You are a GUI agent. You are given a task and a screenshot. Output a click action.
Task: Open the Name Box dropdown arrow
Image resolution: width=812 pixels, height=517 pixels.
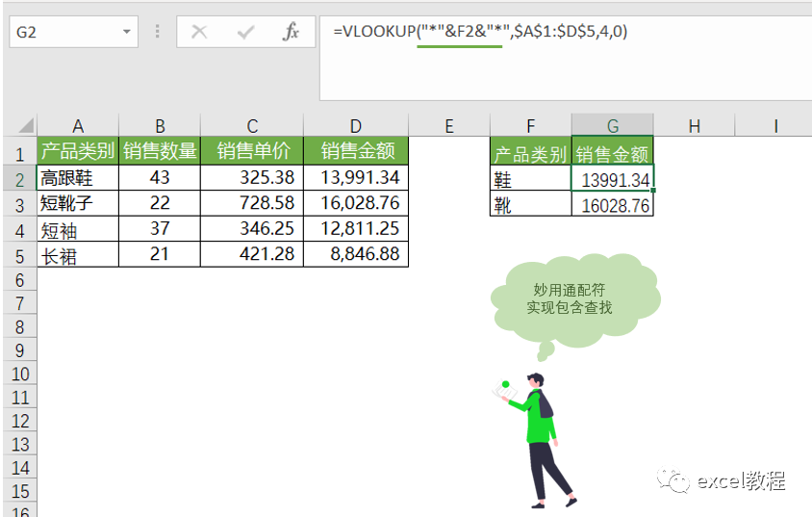coord(126,32)
